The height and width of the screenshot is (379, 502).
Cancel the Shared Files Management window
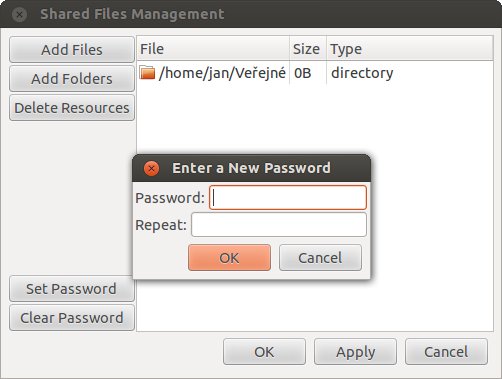(446, 352)
